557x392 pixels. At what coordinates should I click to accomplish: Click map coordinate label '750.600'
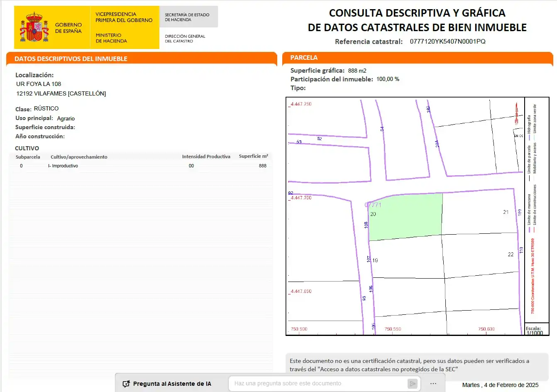[x=486, y=329]
